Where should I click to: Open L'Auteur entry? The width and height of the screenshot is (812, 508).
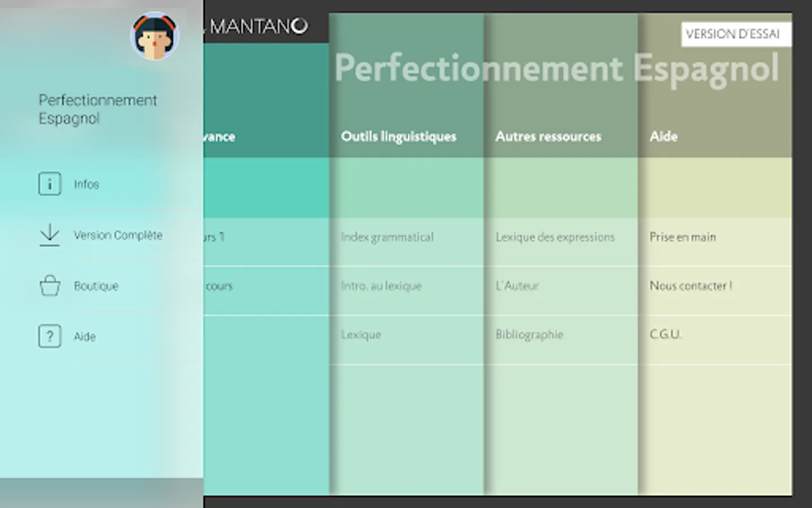tap(517, 286)
